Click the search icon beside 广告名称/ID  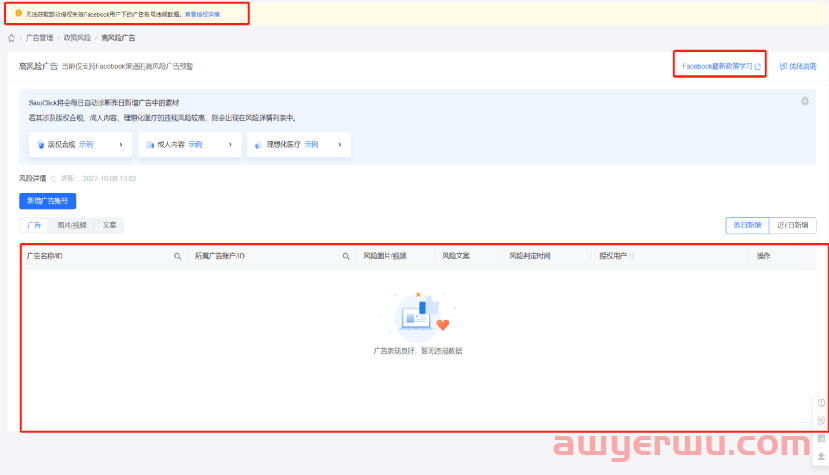click(178, 256)
